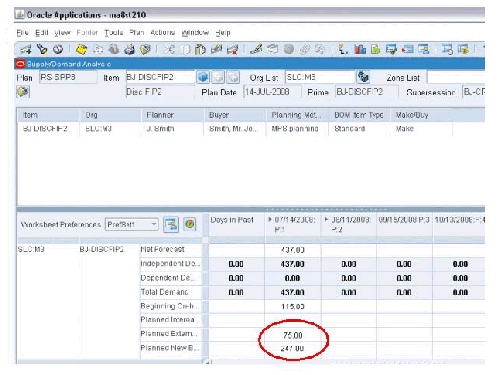Click the Planner column header
Image resolution: width=500 pixels, height=375 pixels.
click(172, 115)
